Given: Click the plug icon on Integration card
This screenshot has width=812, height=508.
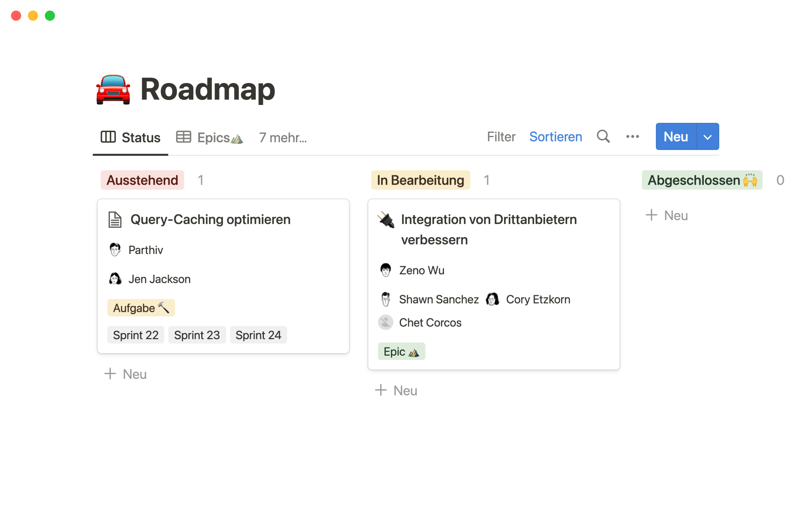Looking at the screenshot, I should pyautogui.click(x=386, y=220).
